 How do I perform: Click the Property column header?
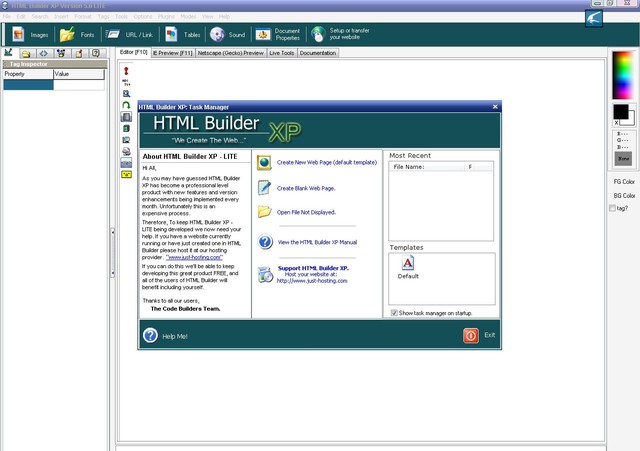[28, 74]
